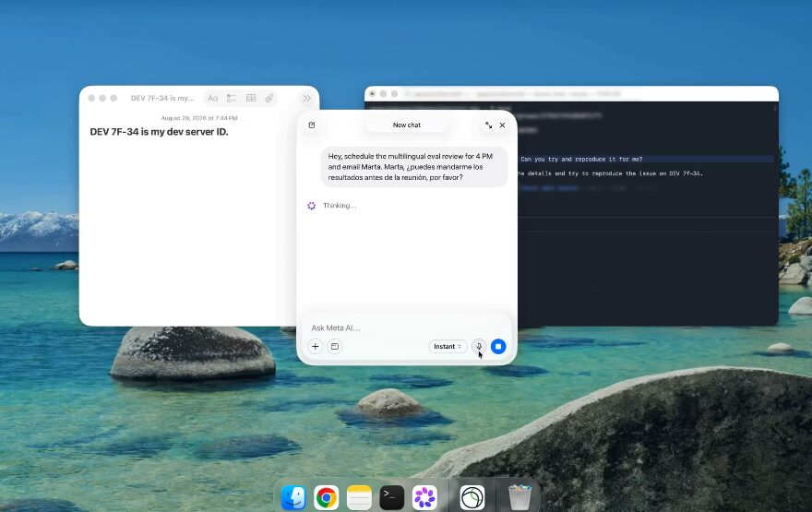812x512 pixels.
Task: Launch Terminal from the dock
Action: tap(392, 497)
